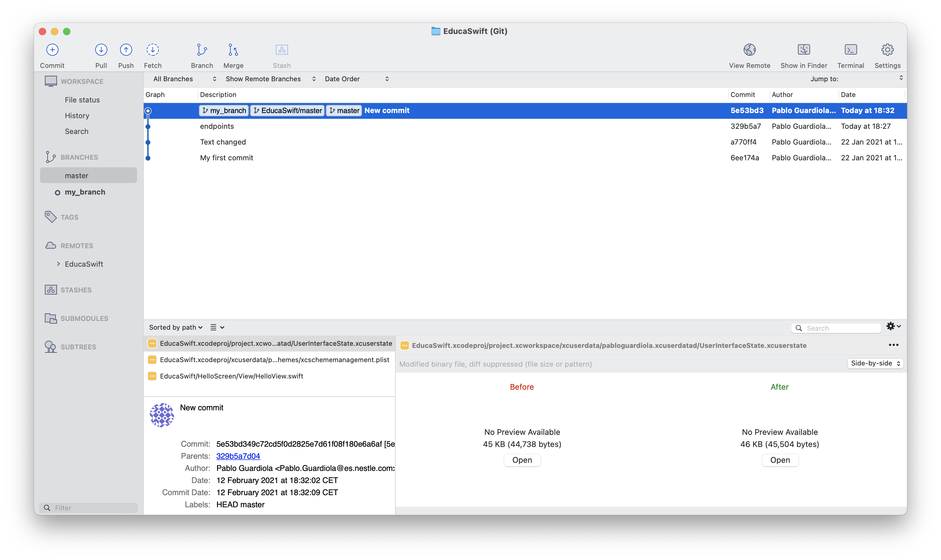Click the sidebar Filter field
The image size is (941, 560).
point(88,508)
